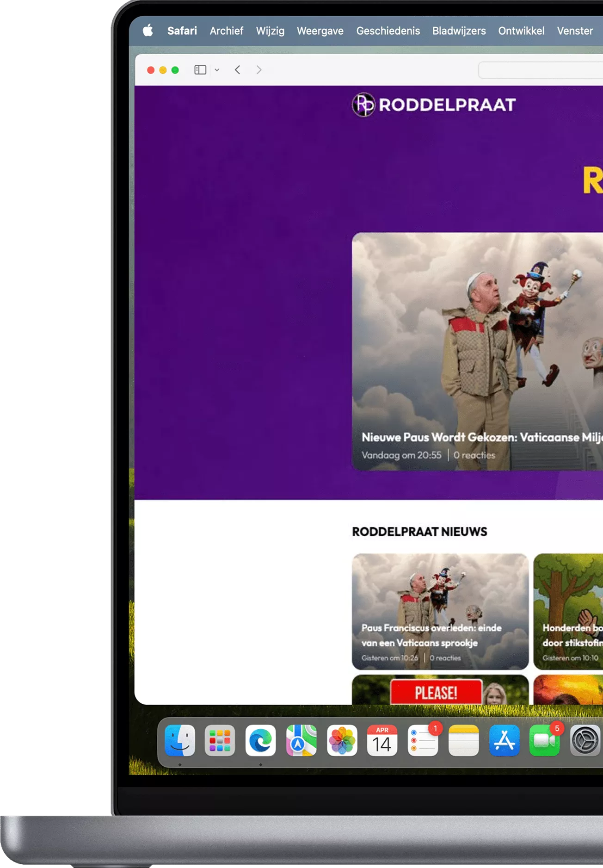Launch Launchpad from the dock

(x=220, y=741)
